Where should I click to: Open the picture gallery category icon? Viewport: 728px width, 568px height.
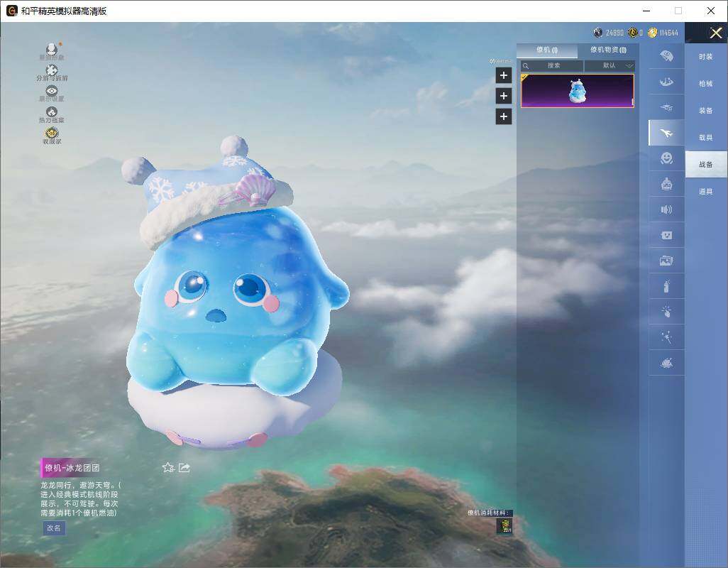[x=666, y=261]
